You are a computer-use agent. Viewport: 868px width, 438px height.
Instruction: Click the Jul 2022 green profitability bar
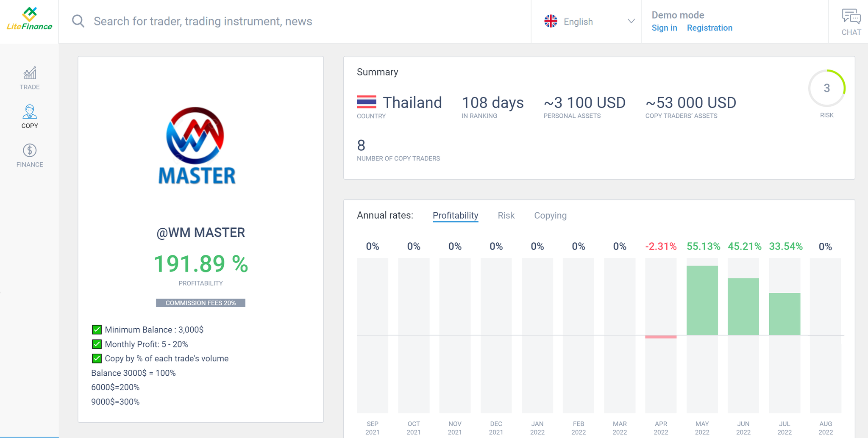click(x=785, y=314)
